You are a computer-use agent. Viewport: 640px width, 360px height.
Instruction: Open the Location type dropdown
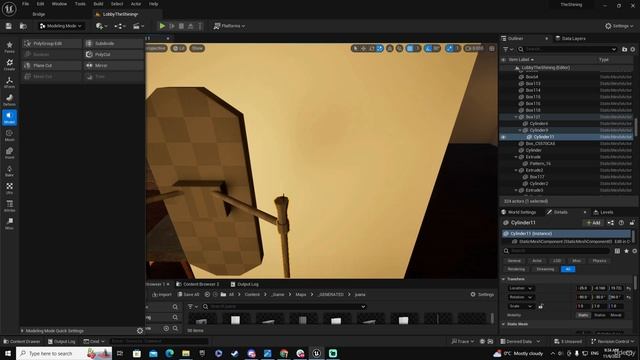[520, 288]
